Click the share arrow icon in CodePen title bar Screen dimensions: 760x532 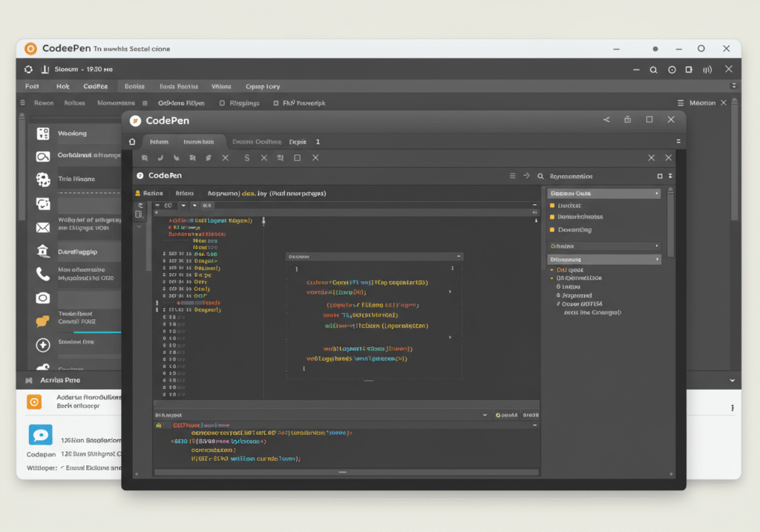[x=606, y=119]
